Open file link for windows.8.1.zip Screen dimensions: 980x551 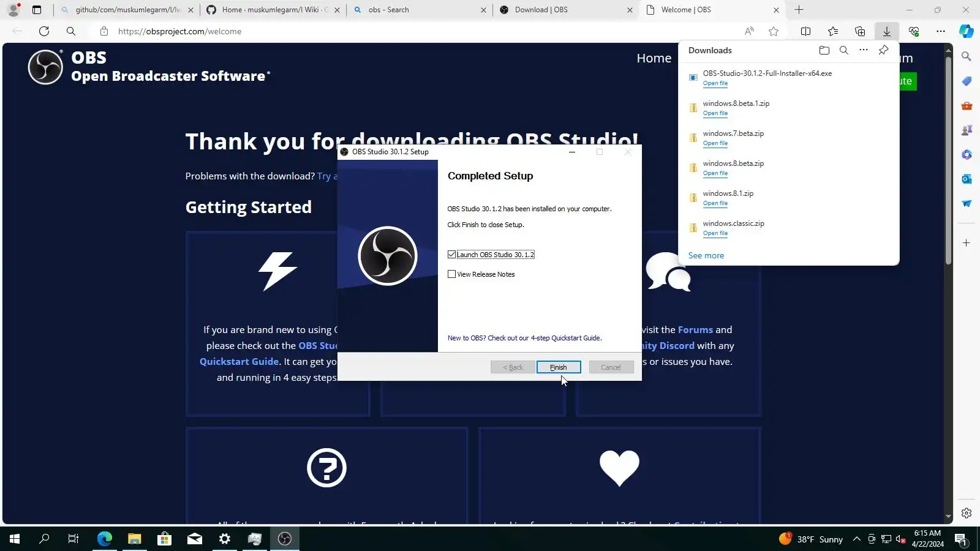[x=715, y=203]
